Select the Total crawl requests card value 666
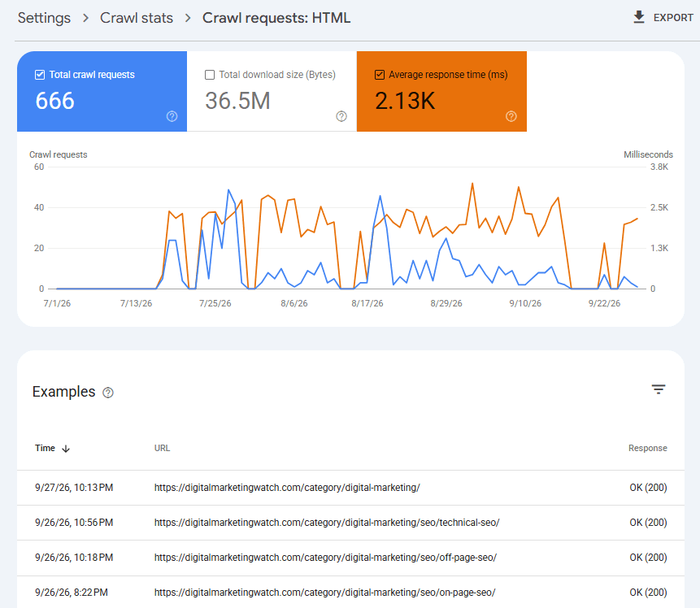700x608 pixels. 55,101
